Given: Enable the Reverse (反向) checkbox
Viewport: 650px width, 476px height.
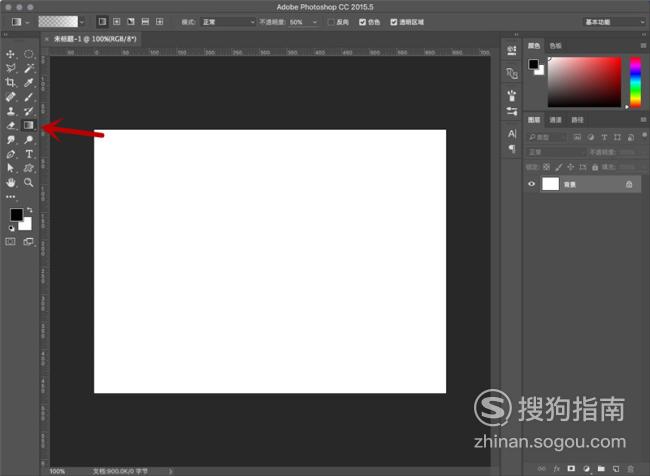Looking at the screenshot, I should click(x=331, y=22).
